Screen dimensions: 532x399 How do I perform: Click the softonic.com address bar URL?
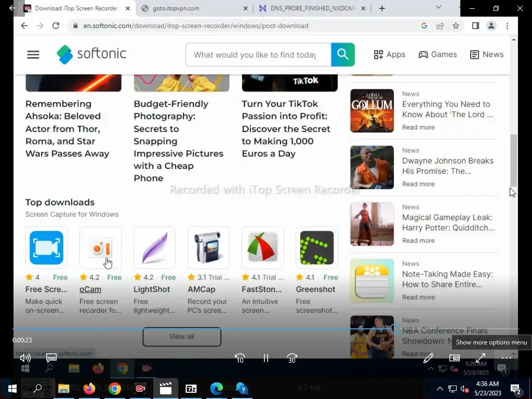point(196,26)
